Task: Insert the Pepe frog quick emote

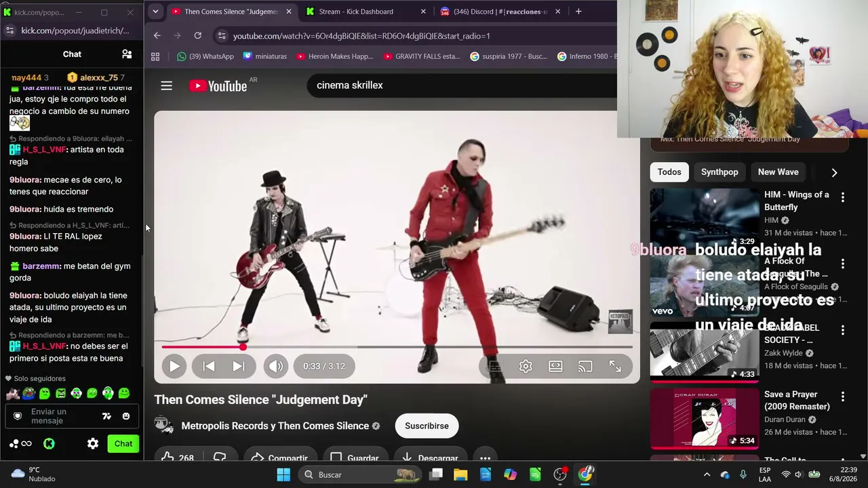Action: pyautogui.click(x=28, y=393)
